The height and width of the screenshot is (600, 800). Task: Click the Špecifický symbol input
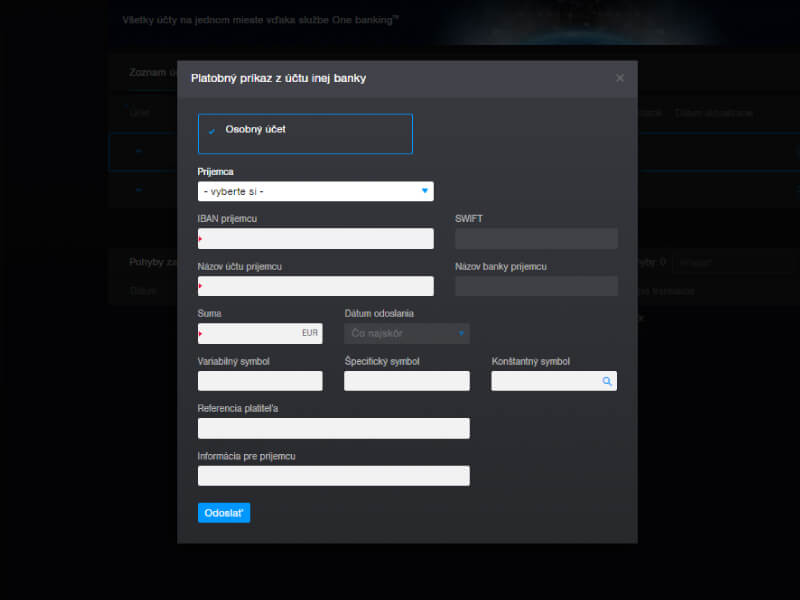tap(406, 381)
